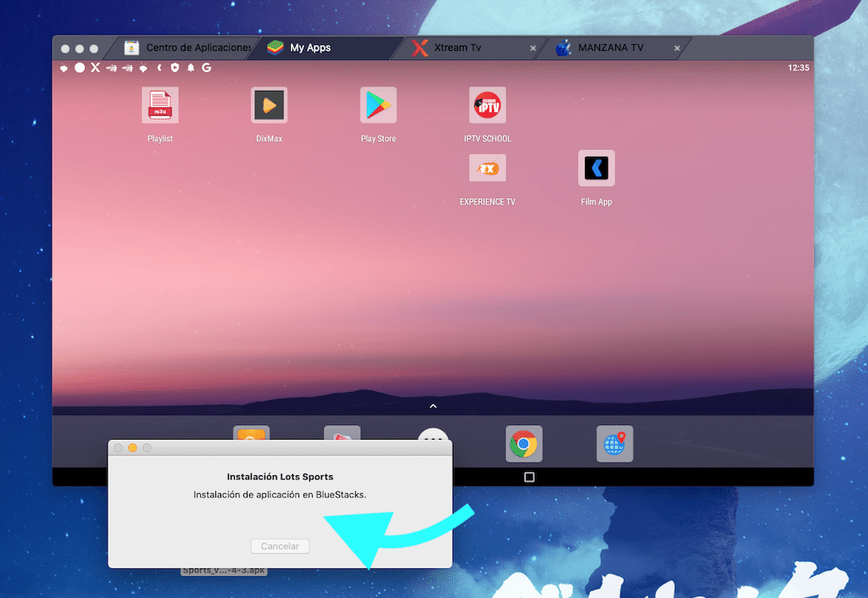This screenshot has height=598, width=868.
Task: Open the browser with location pin in dock
Action: 615,443
